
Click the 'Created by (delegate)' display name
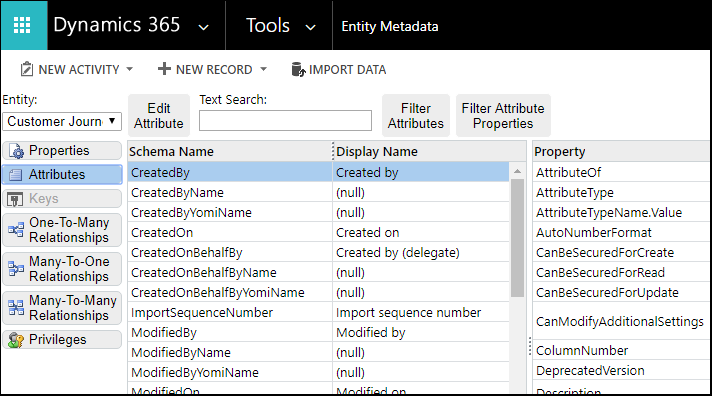coord(398,252)
